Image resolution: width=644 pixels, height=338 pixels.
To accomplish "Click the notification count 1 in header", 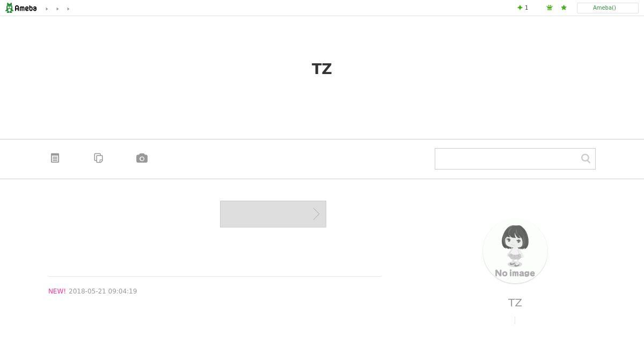I will pyautogui.click(x=526, y=8).
